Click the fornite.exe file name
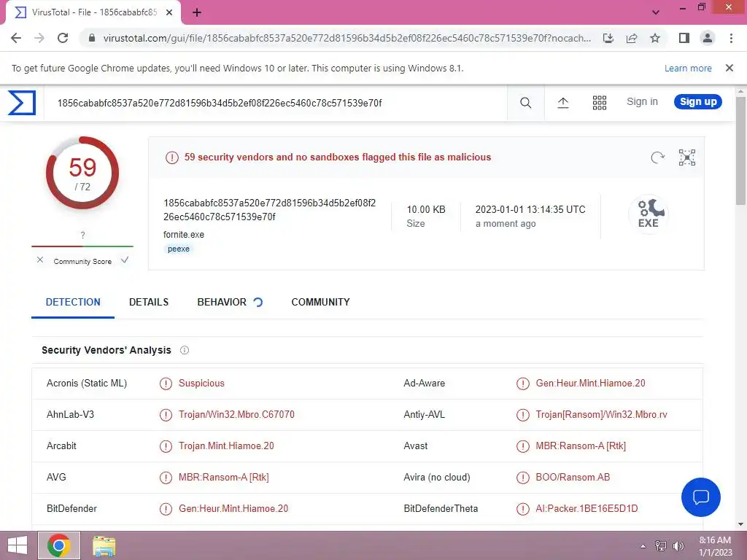Screen dimensions: 747x560 click(x=184, y=234)
